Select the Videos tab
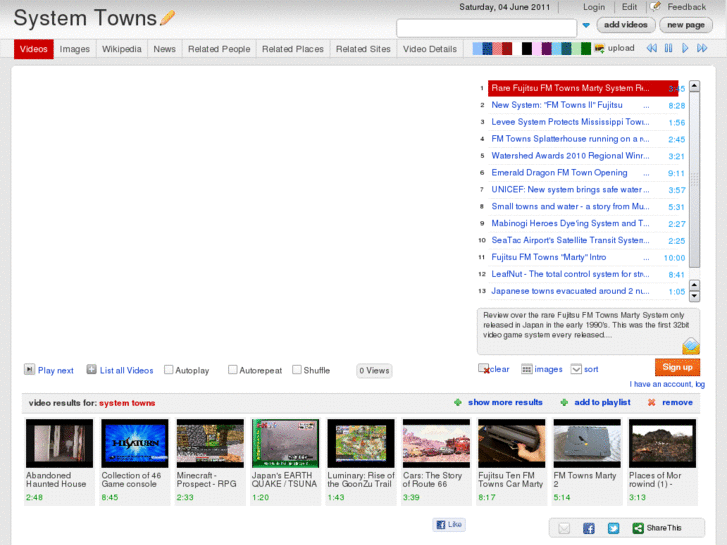The width and height of the screenshot is (727, 545). 33,49
